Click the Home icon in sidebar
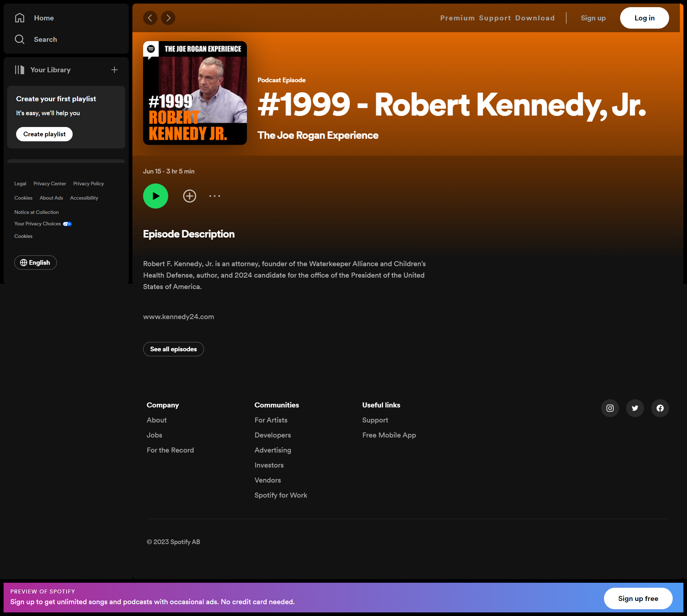 tap(20, 18)
